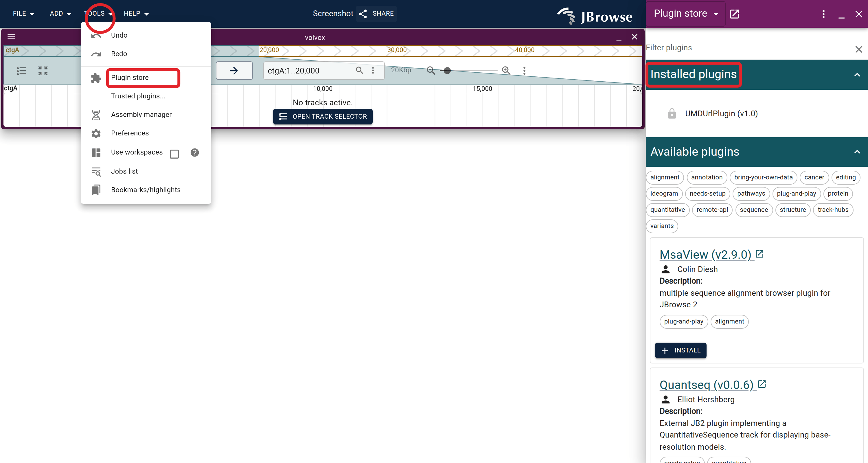Click the search magnifier in location box
The height and width of the screenshot is (463, 868).
pos(360,70)
